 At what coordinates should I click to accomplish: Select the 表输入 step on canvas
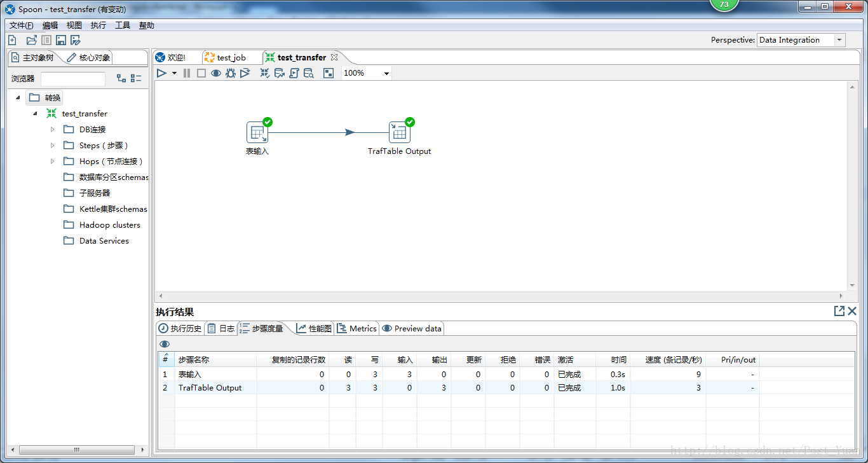257,132
